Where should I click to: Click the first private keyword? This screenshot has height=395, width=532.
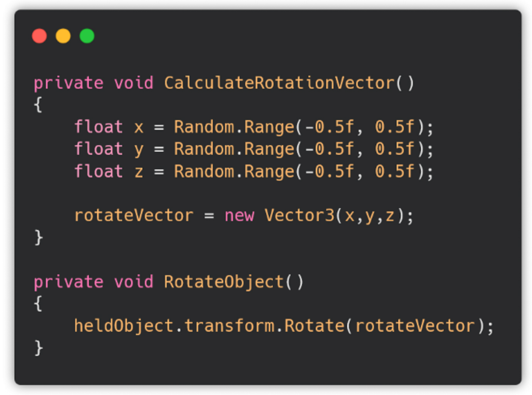coord(69,84)
